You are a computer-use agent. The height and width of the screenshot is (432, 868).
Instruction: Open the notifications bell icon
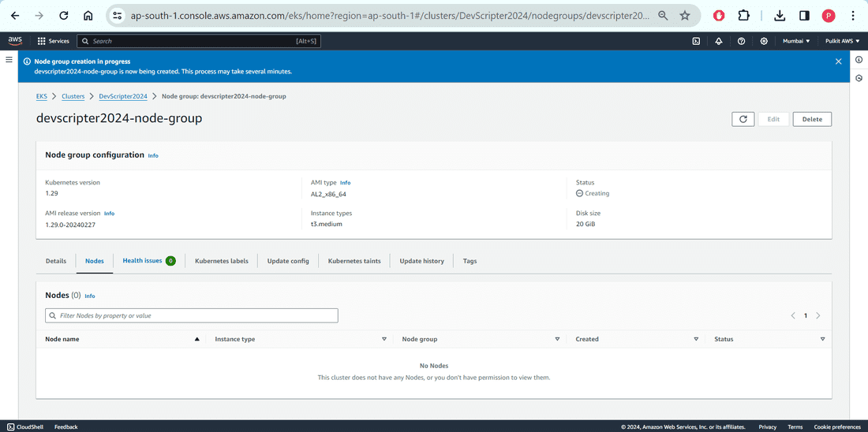click(x=719, y=41)
